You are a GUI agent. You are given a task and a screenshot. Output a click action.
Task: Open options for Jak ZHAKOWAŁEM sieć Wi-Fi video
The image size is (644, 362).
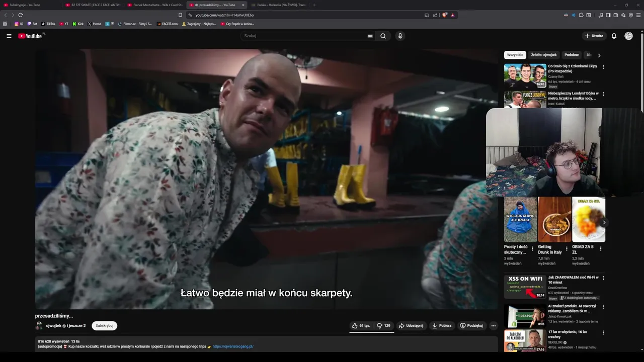[x=603, y=278]
